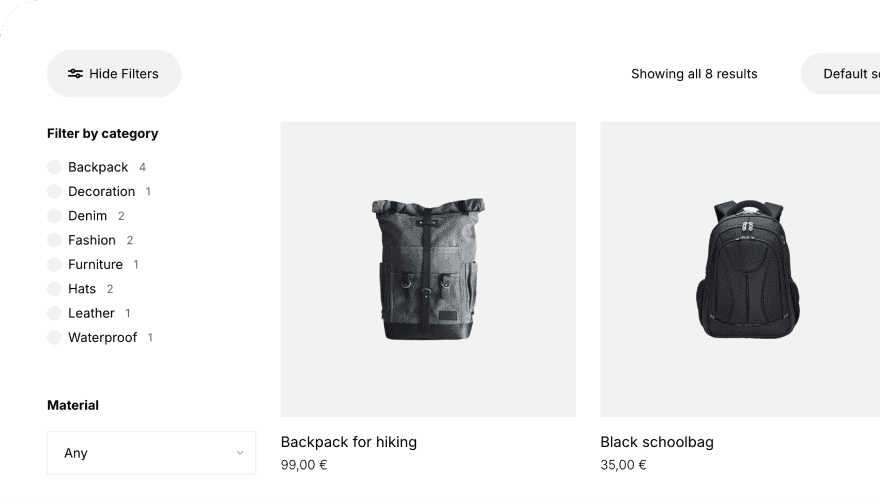Select the Denim category radio button
This screenshot has height=500, width=880.
tap(54, 216)
